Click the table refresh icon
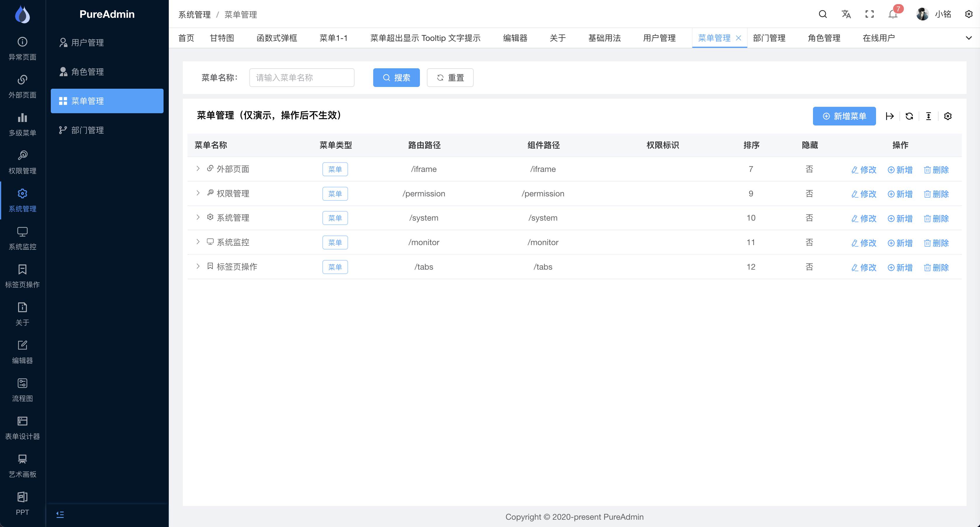This screenshot has height=527, width=980. click(909, 116)
